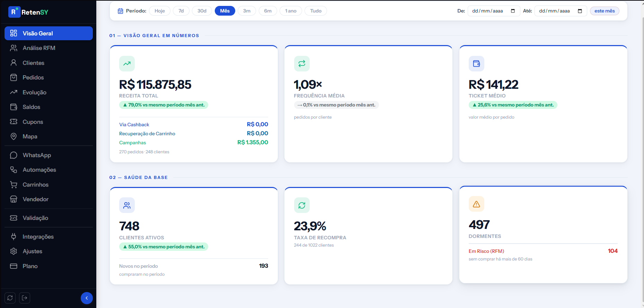The width and height of the screenshot is (644, 308).
Task: Open Pedidos from the sidebar
Action: point(48,77)
